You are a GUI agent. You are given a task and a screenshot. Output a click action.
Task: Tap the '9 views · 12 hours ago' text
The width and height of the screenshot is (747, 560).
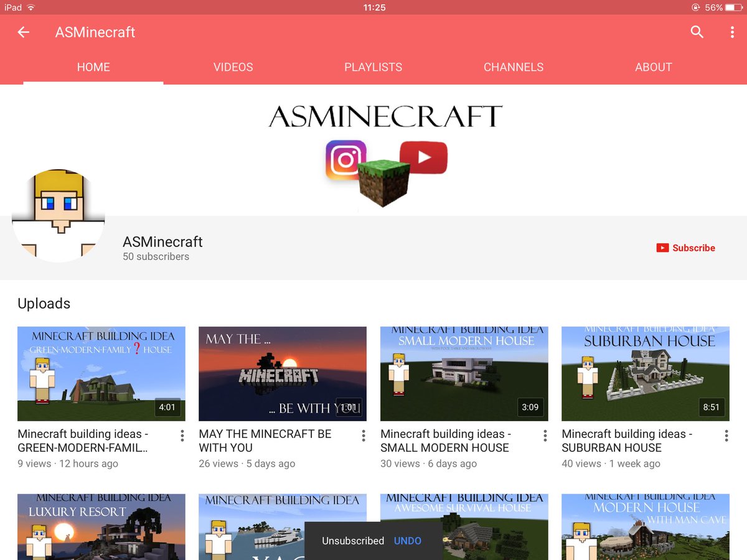point(68,464)
